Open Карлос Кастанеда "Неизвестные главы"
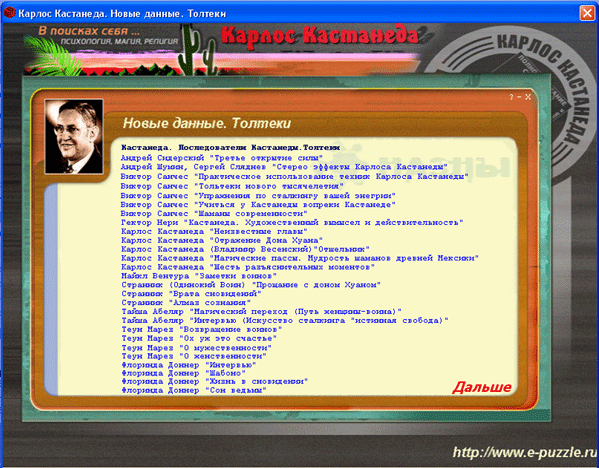This screenshot has height=468, width=599. tap(214, 232)
